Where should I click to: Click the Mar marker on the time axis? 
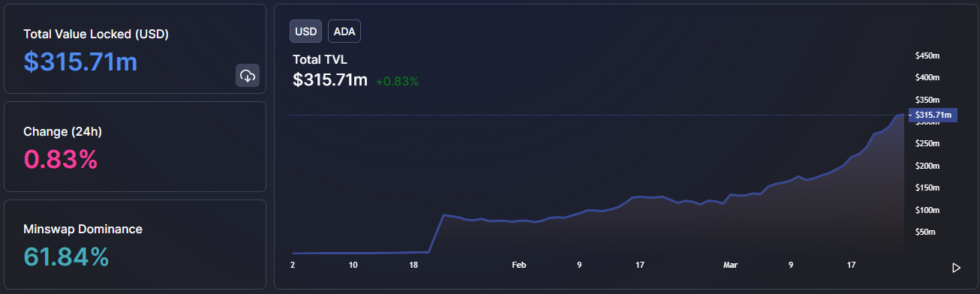point(731,265)
